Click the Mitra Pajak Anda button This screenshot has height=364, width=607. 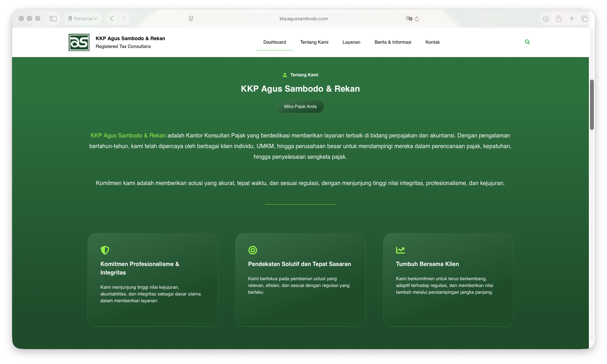click(x=300, y=106)
